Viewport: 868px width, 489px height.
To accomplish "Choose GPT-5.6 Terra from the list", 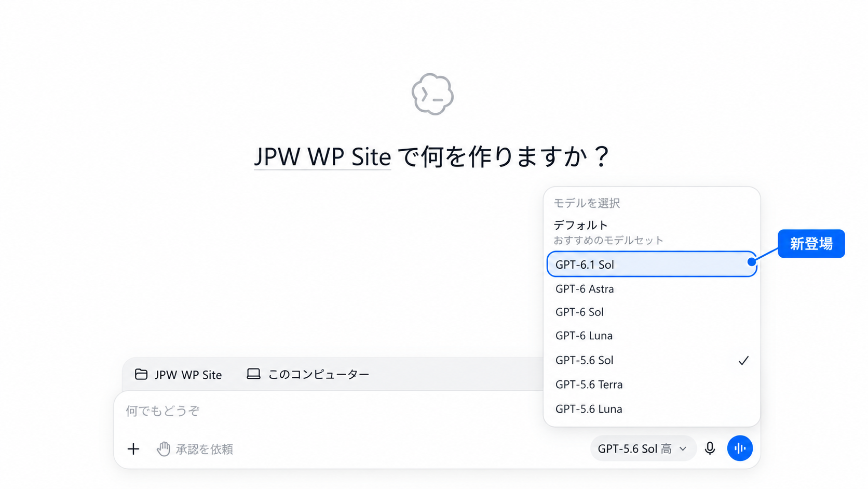I will [652, 385].
